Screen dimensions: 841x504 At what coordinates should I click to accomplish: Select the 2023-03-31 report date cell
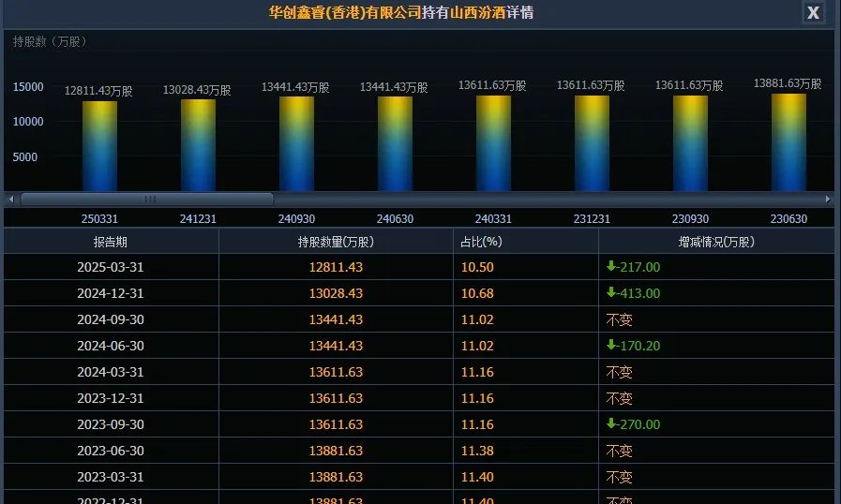pos(111,477)
